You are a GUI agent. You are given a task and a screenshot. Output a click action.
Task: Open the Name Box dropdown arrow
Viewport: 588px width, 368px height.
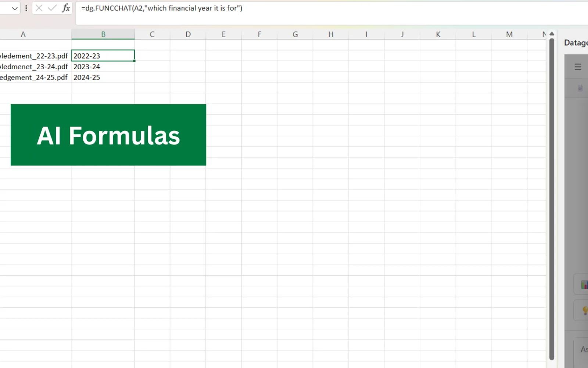15,8
